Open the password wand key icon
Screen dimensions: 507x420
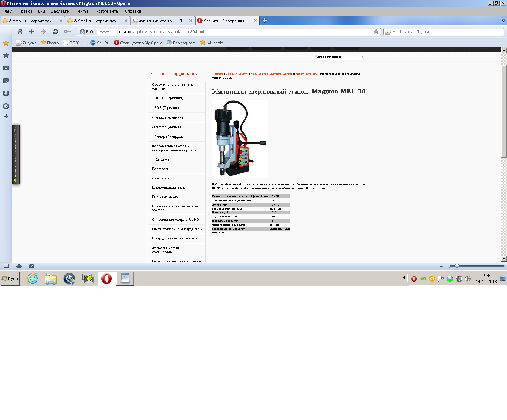pos(67,32)
